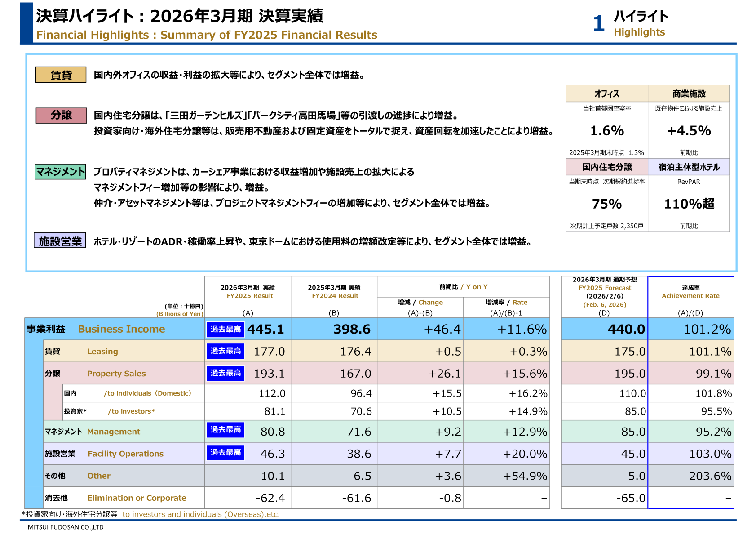Viewport: 756px width, 535px height.
Task: Click the +46.4 change value
Action: [442, 329]
